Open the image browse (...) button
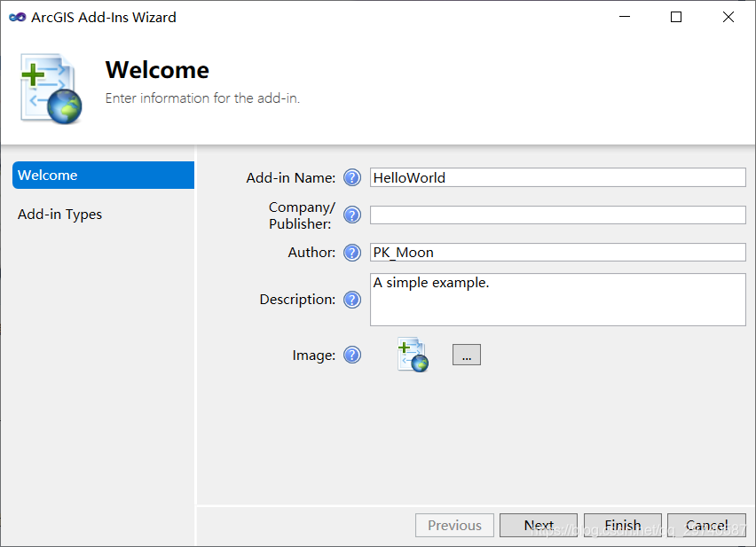Image resolution: width=756 pixels, height=547 pixels. click(466, 355)
